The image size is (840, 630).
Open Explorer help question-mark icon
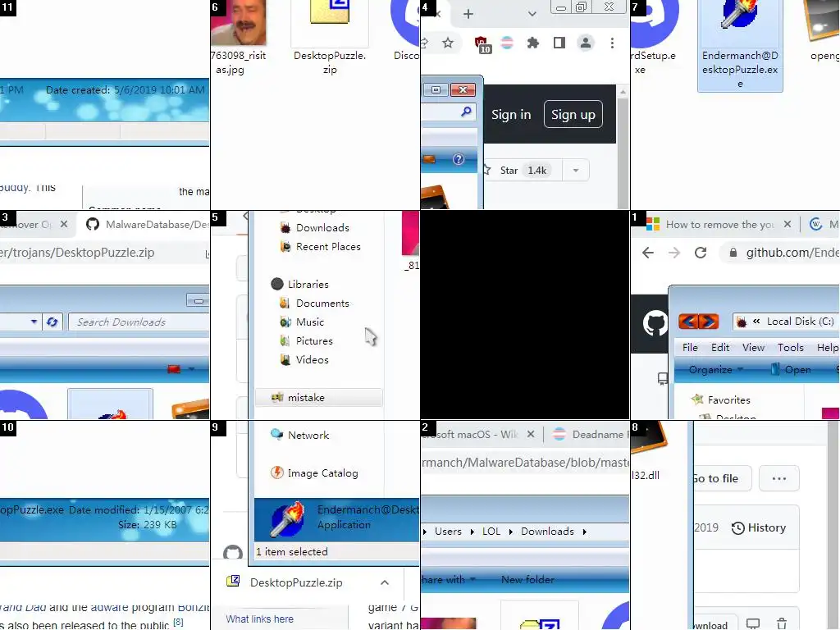pyautogui.click(x=458, y=159)
